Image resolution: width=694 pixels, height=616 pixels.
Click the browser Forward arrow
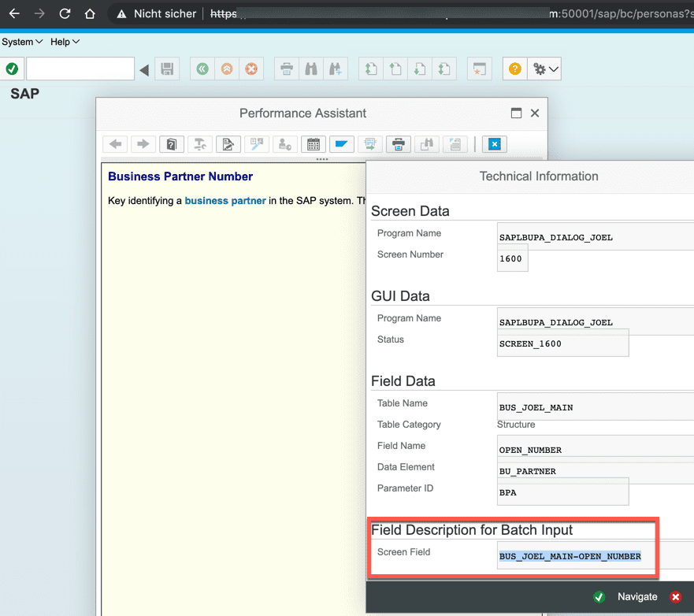coord(39,13)
